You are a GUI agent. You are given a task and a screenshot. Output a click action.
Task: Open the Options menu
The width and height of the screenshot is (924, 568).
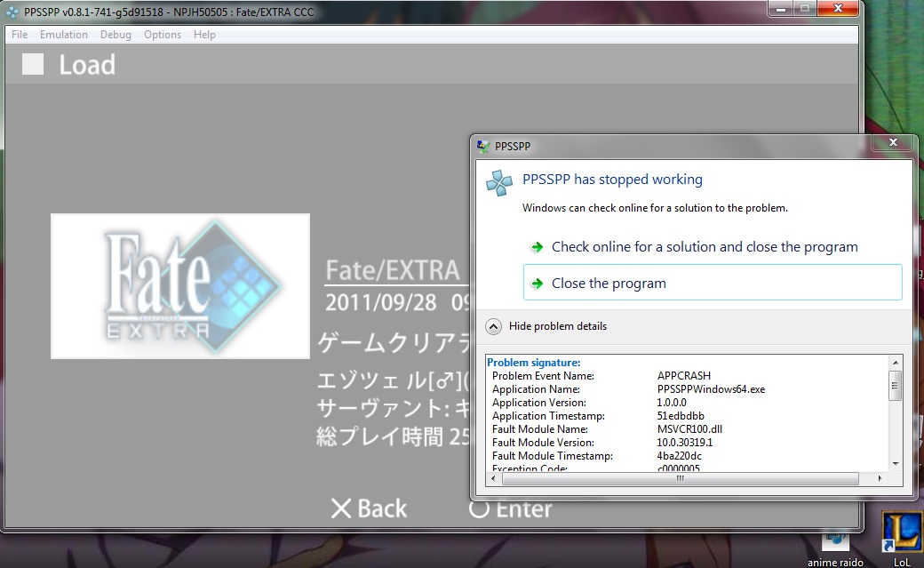click(x=163, y=35)
